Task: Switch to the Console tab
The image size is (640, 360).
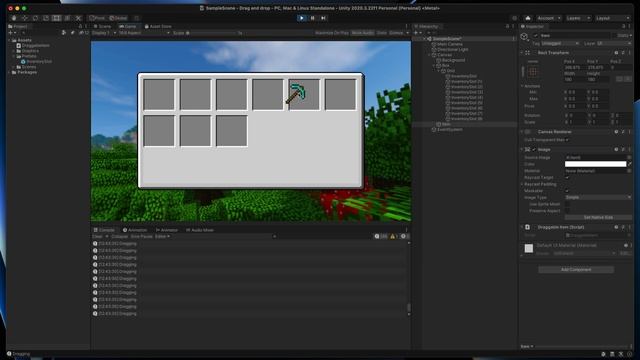Action: click(x=104, y=230)
